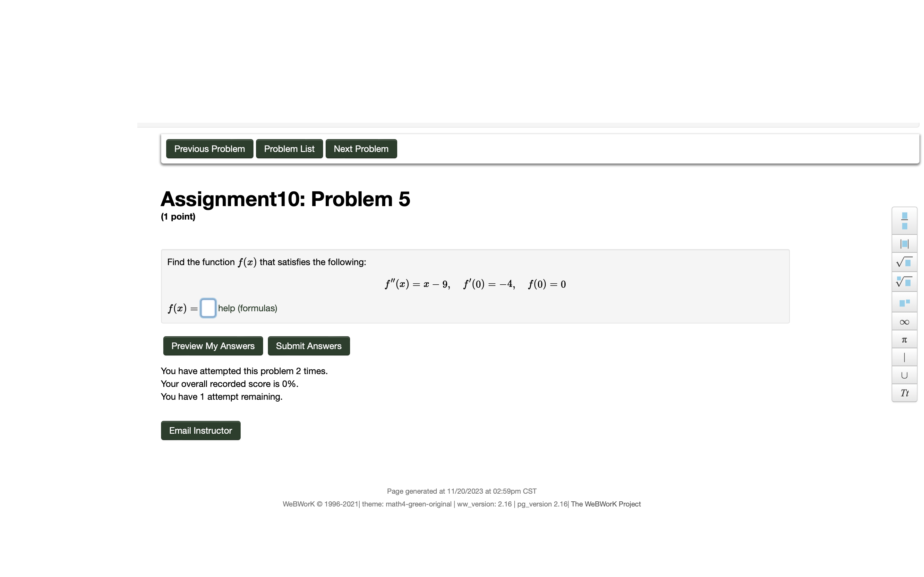Insert the union symbol
The height and width of the screenshot is (577, 924).
point(904,375)
